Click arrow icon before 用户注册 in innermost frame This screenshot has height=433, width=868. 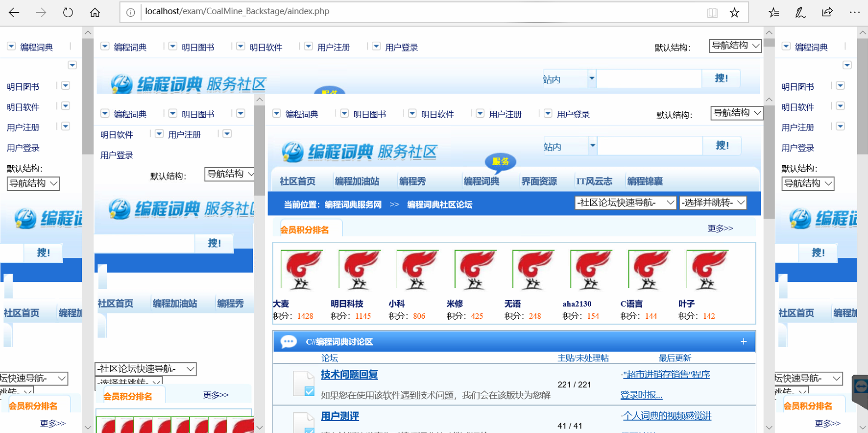click(x=480, y=113)
